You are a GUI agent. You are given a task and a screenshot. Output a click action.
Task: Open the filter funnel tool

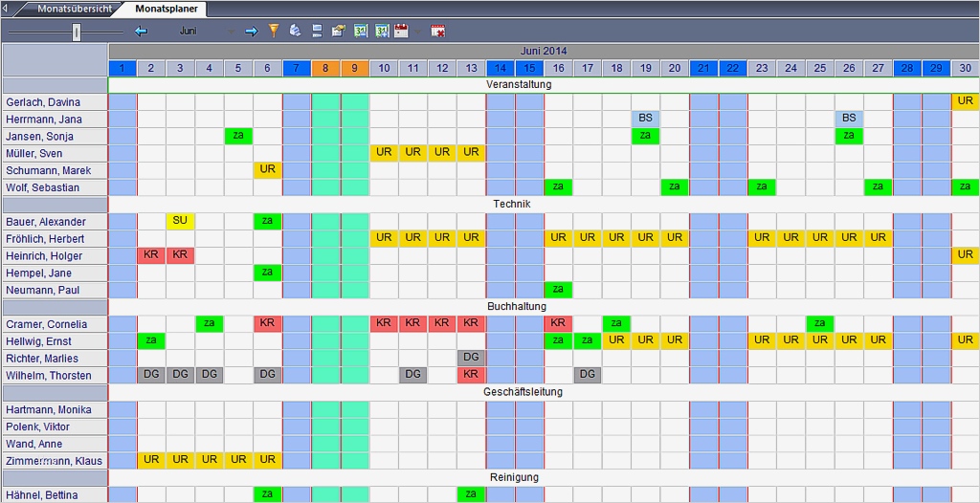click(273, 31)
